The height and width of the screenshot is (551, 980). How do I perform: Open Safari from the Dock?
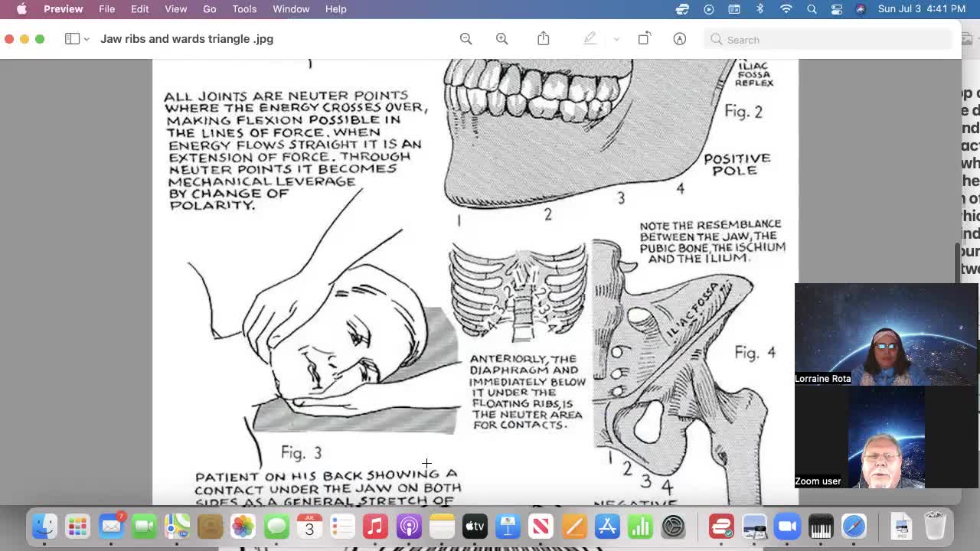click(x=854, y=526)
